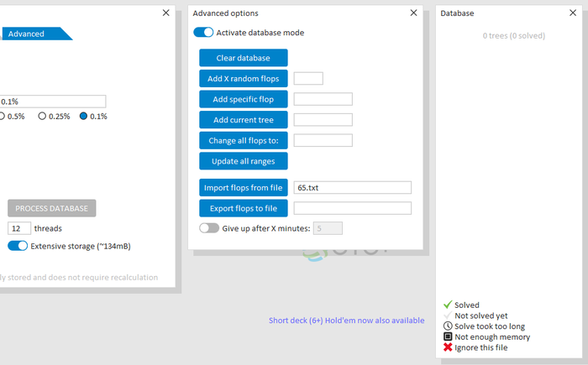
Task: Click the Add specific flop text field
Action: [x=323, y=99]
